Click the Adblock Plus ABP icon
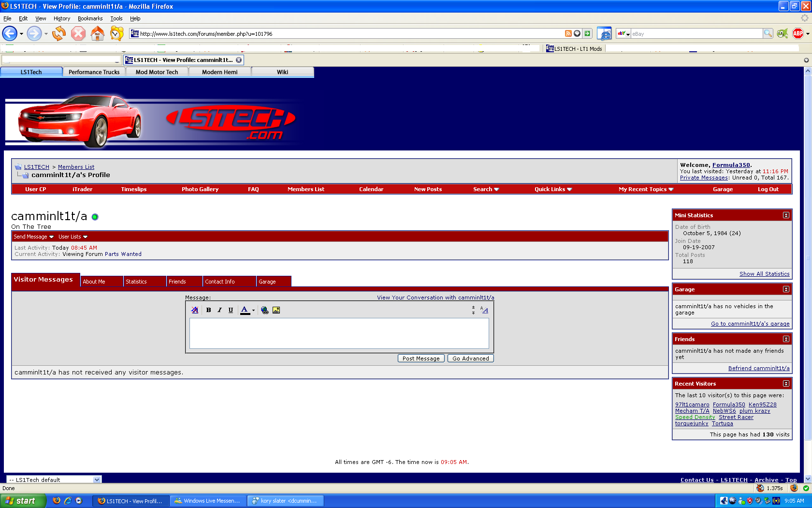 tap(797, 33)
